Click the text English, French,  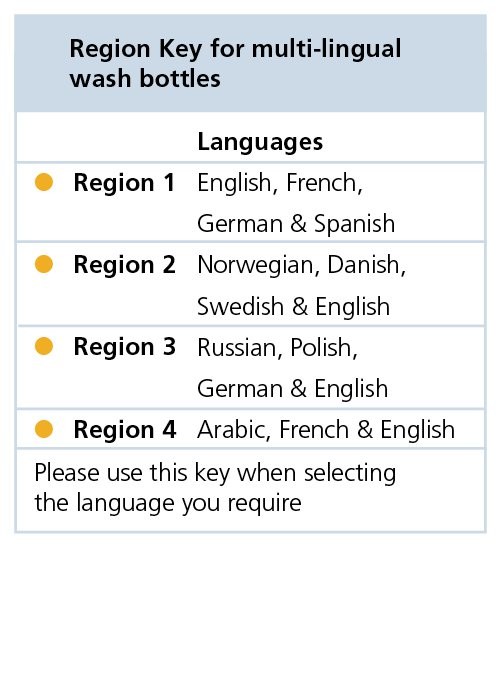[280, 183]
